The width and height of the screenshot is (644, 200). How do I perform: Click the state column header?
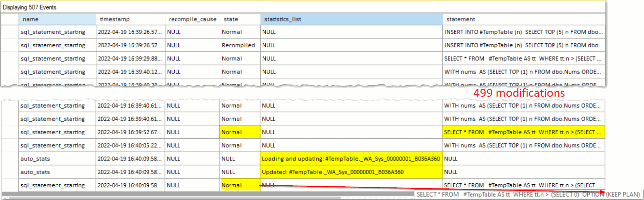click(240, 19)
